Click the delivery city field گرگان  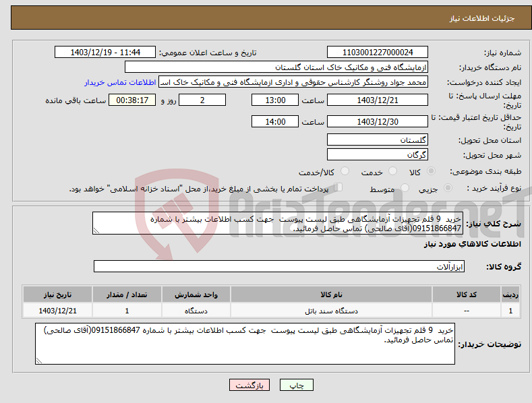coord(378,155)
